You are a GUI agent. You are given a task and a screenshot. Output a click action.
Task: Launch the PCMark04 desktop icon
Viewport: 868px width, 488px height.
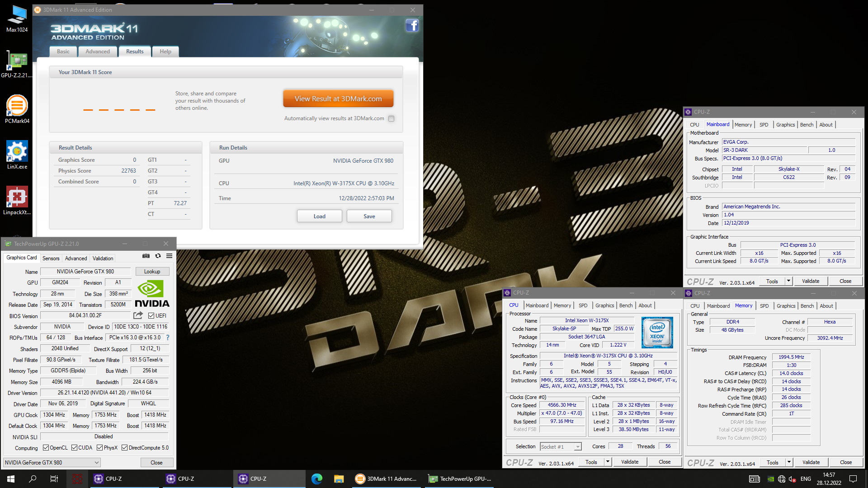click(17, 109)
